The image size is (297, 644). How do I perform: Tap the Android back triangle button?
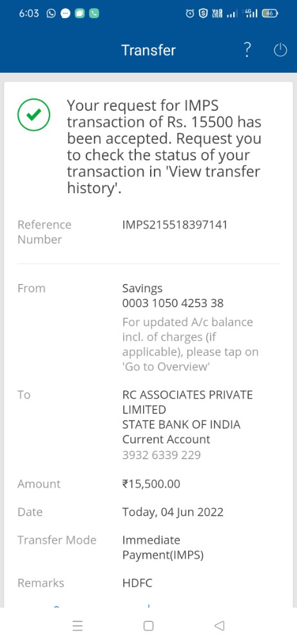(x=219, y=625)
